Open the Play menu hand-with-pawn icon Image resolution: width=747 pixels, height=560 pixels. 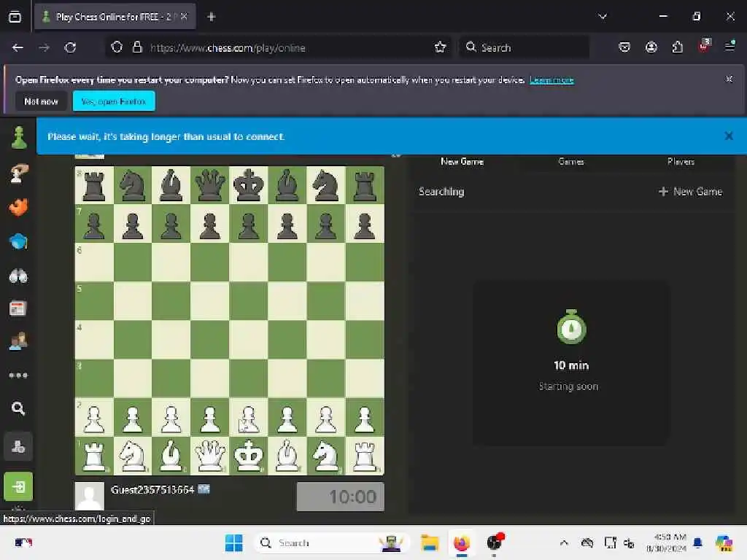[18, 173]
